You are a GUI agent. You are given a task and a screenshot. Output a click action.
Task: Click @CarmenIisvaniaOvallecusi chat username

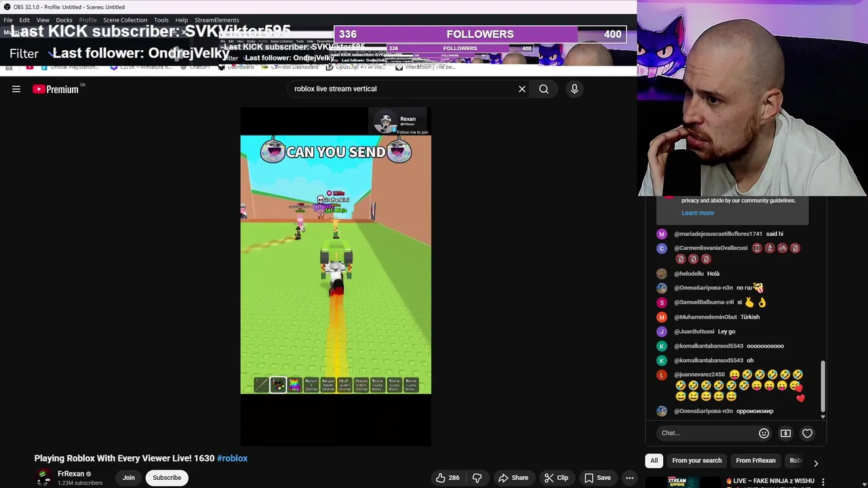pos(711,248)
